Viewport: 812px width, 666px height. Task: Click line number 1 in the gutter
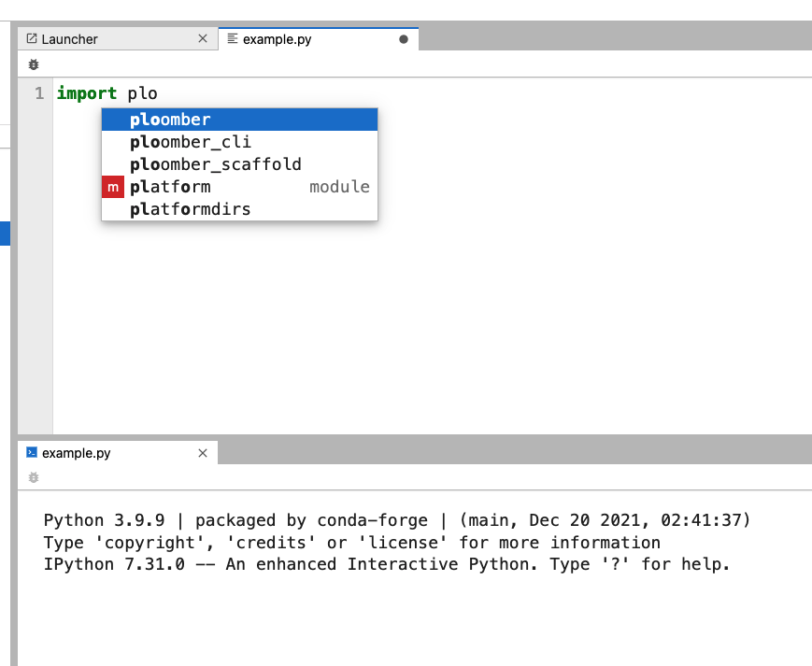(x=39, y=93)
